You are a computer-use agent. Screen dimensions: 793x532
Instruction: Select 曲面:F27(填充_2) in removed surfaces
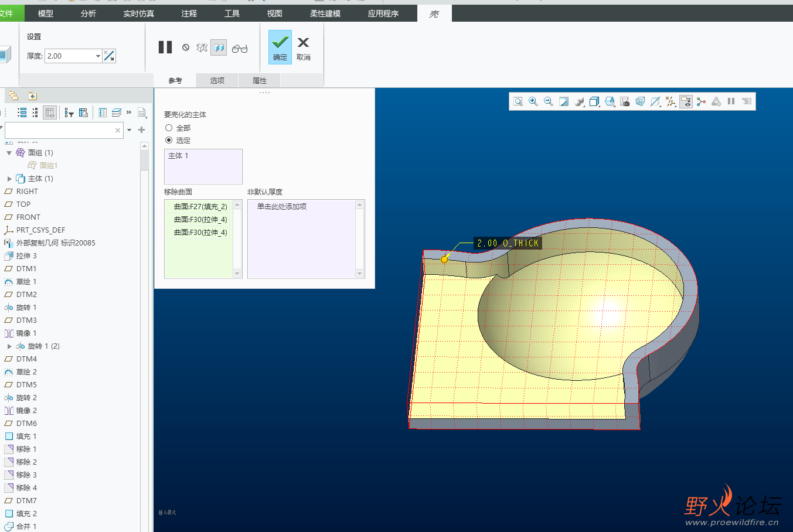[200, 207]
